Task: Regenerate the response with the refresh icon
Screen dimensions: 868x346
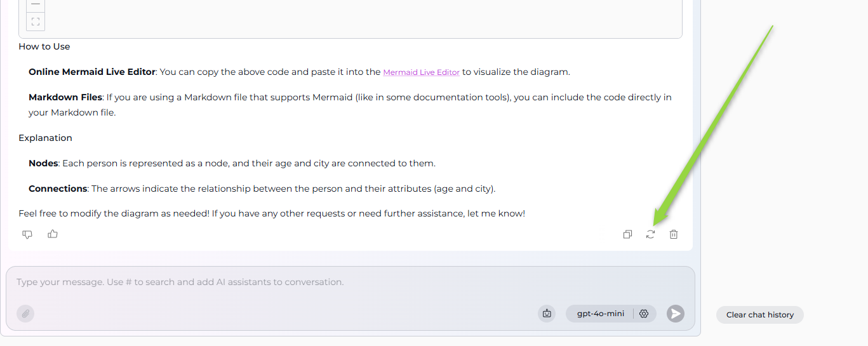Action: coord(650,234)
